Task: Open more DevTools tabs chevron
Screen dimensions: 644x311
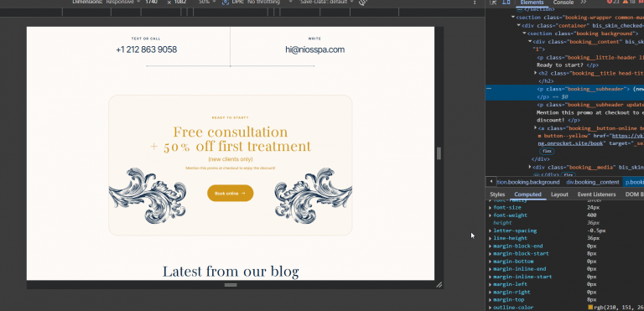Action: pyautogui.click(x=584, y=2)
